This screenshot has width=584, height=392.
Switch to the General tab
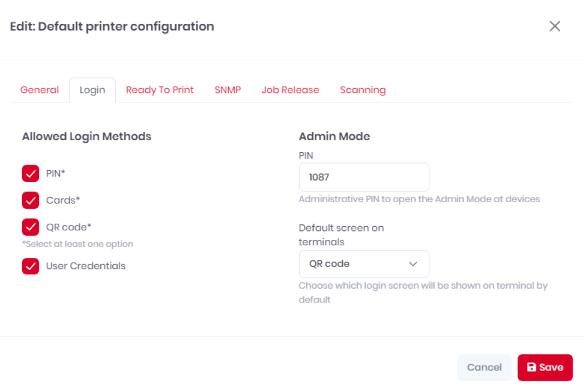pyautogui.click(x=39, y=90)
